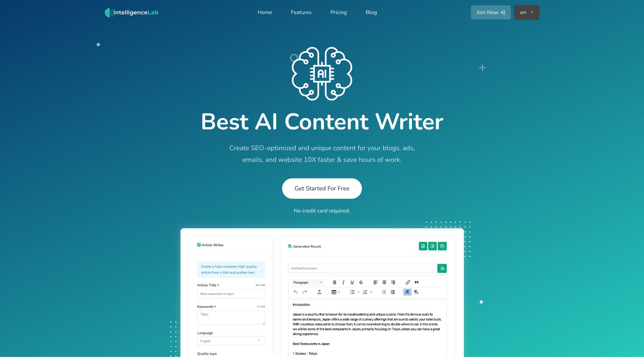Image resolution: width=644 pixels, height=362 pixels.
Task: Expand the en language menu
Action: tap(526, 12)
